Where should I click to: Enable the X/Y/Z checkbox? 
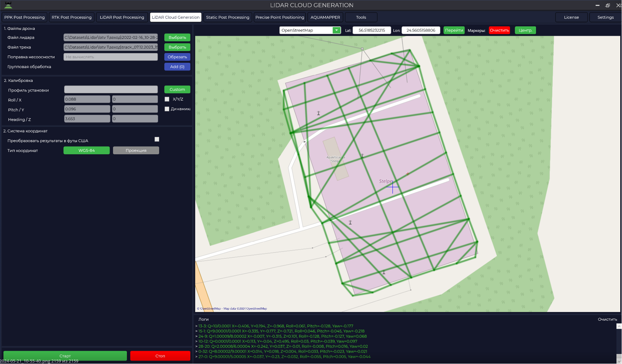click(167, 99)
